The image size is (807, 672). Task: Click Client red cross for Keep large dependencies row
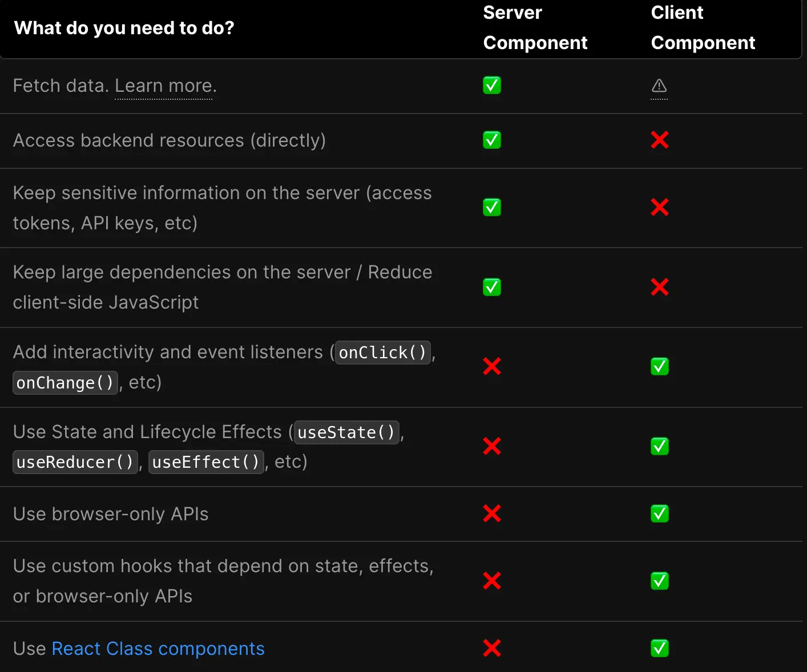coord(660,287)
